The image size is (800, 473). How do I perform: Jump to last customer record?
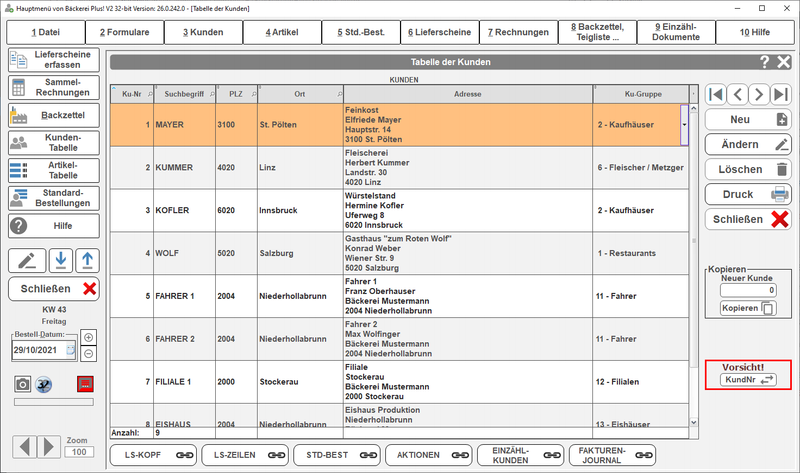781,94
